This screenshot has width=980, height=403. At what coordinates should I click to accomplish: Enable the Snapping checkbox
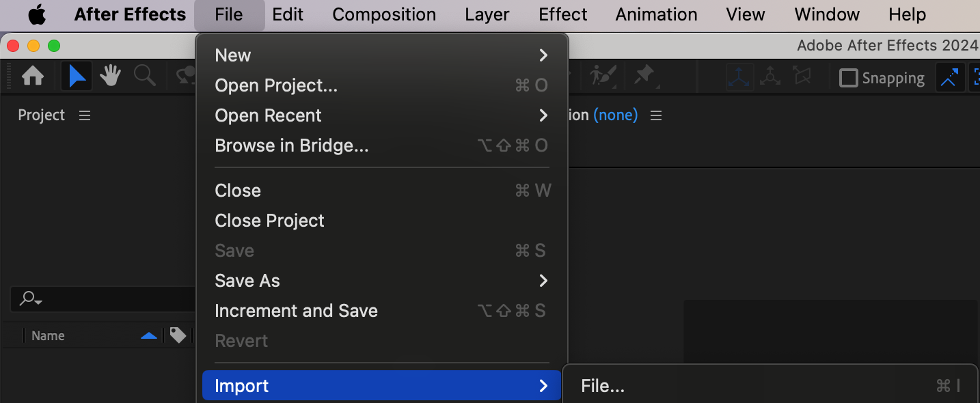pos(848,79)
